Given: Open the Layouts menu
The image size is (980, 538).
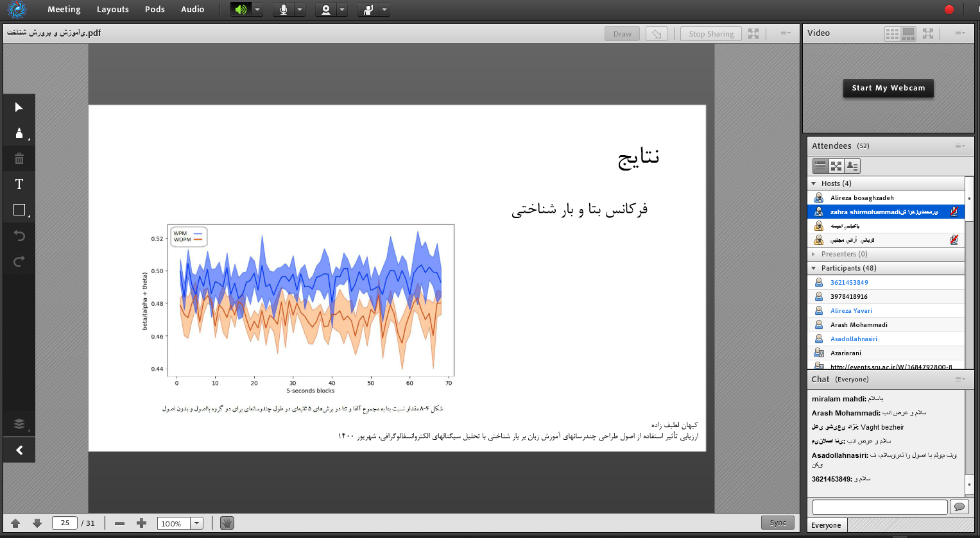Looking at the screenshot, I should pos(113,10).
